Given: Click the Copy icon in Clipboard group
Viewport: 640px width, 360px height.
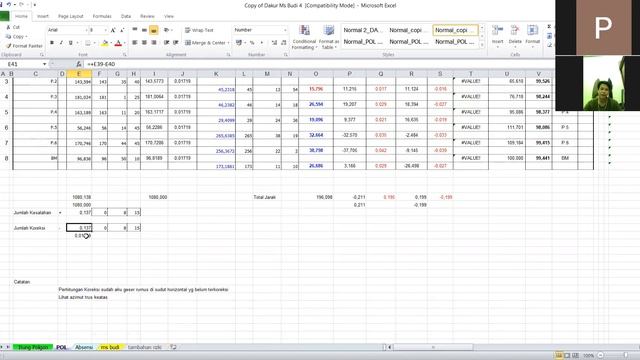Looking at the screenshot, I should click(8, 37).
